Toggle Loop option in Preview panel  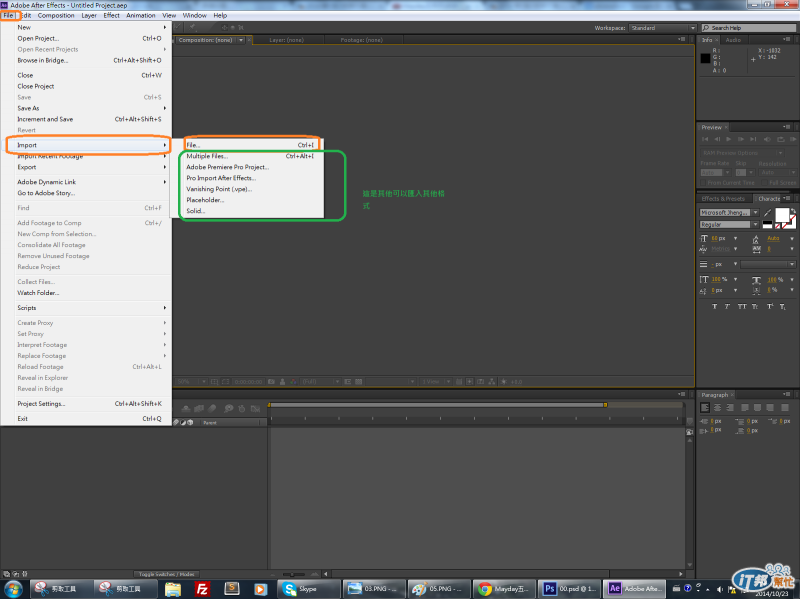pyautogui.click(x=780, y=139)
